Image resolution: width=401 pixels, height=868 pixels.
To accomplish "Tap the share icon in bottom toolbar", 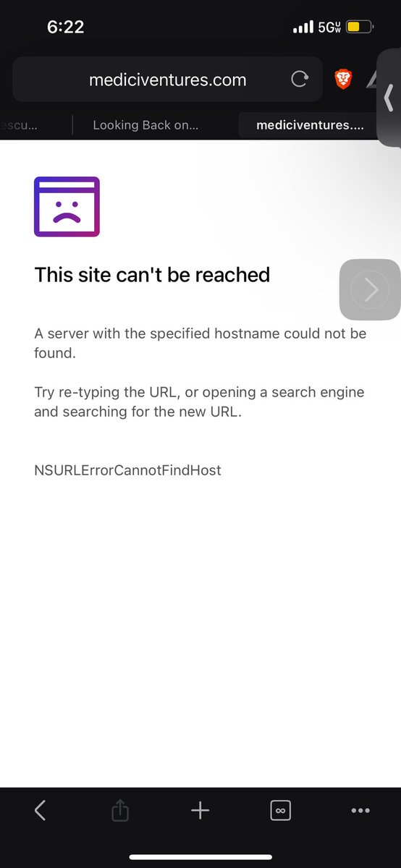I will (x=120, y=812).
